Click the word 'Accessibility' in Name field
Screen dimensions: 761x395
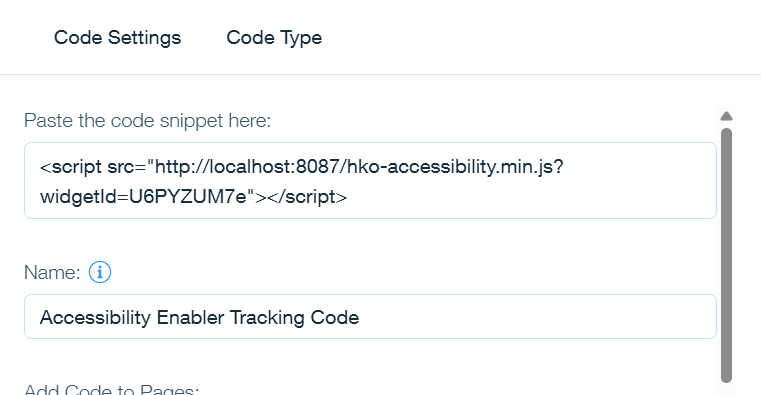click(x=96, y=317)
